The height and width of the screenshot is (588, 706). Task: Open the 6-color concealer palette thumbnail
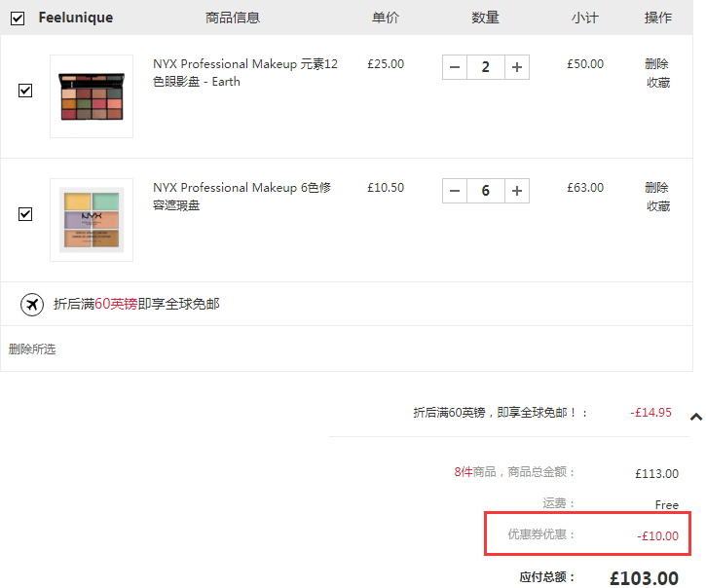click(92, 220)
